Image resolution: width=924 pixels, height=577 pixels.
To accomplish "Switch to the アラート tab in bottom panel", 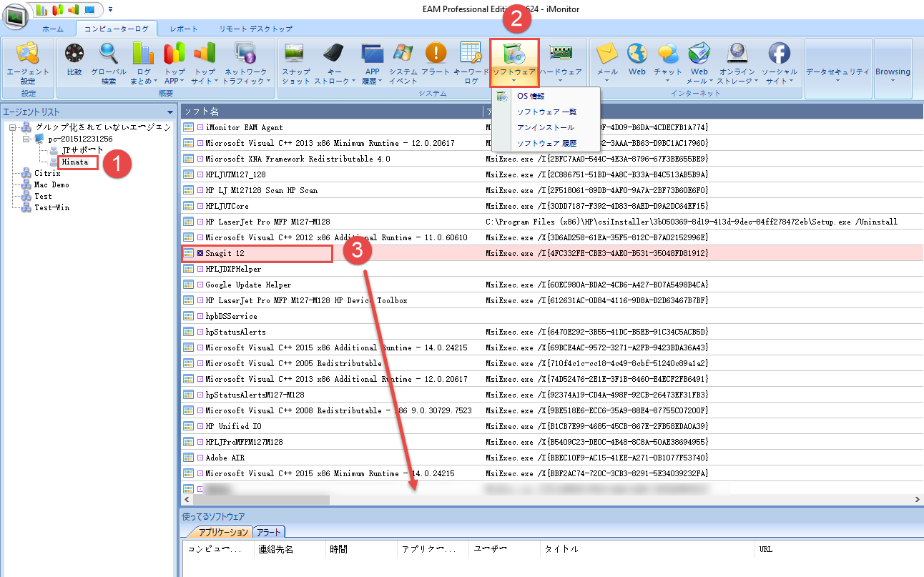I will point(269,532).
